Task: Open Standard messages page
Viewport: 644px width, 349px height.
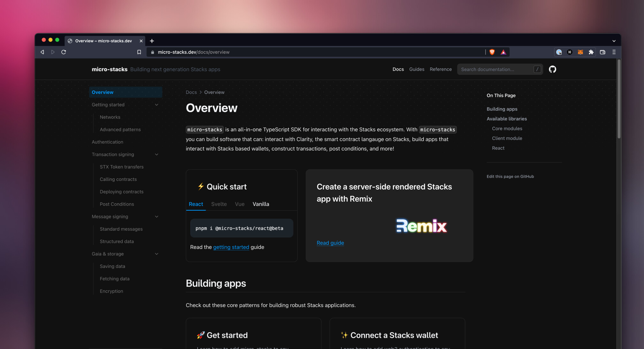Action: coord(121,229)
